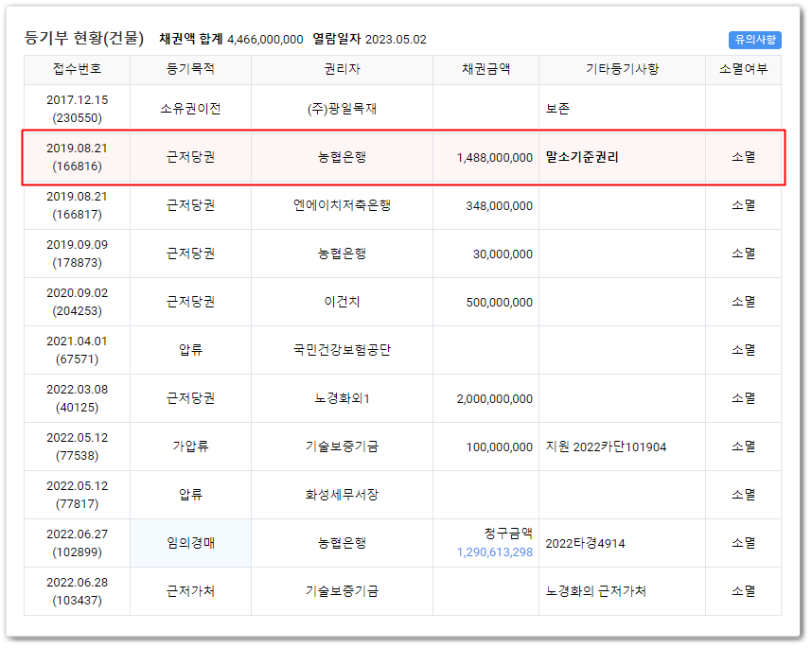This screenshot has width=812, height=648.
Task: Select receipt number 2021.04.01 (67571)
Action: (x=78, y=350)
